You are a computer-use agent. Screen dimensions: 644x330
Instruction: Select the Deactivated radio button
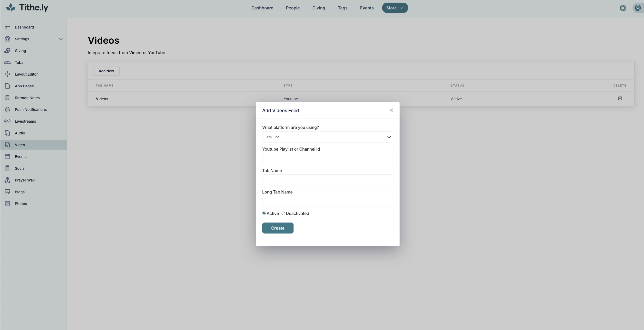(x=283, y=213)
